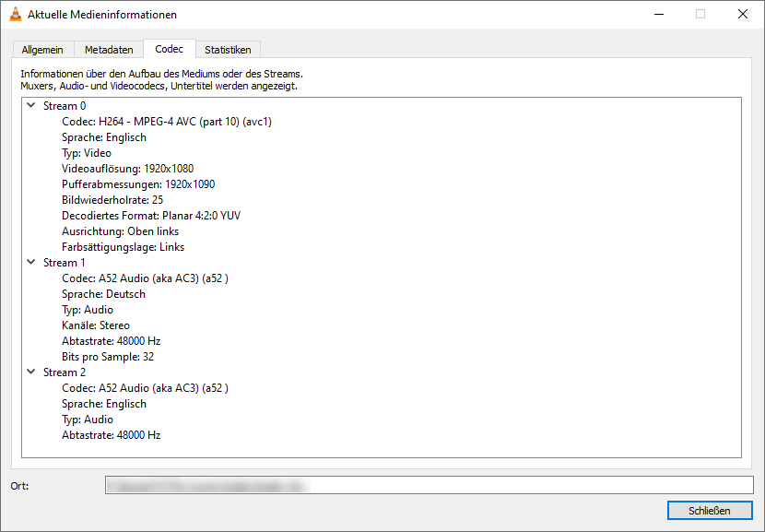Viewport: 765px width, 532px height.
Task: Select the Stream 2 label
Action: [x=65, y=372]
